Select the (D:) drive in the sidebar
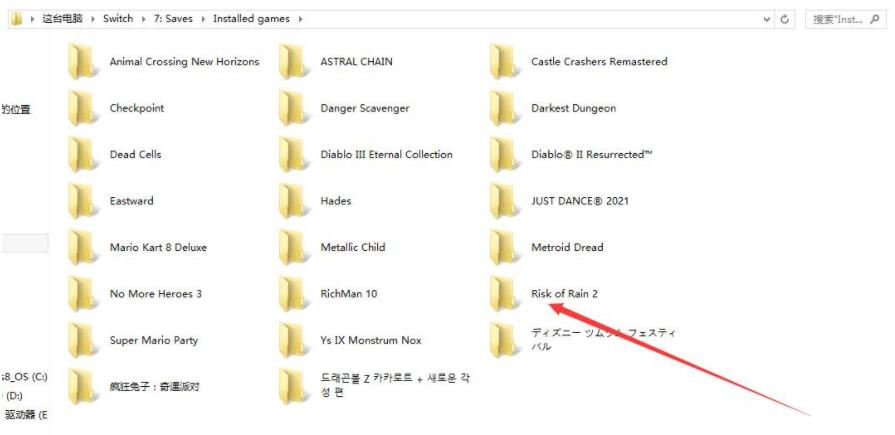The image size is (895, 435). click(14, 396)
